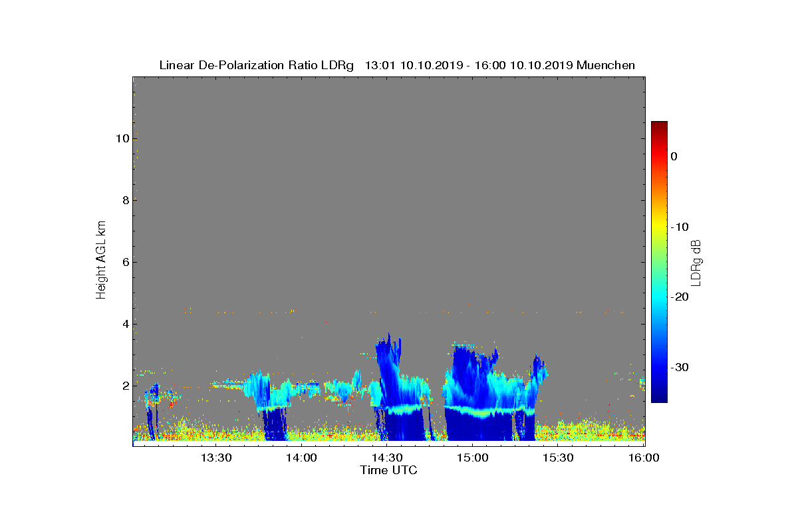The height and width of the screenshot is (532, 798).
Task: Click the height tick label 2
Action: click(124, 386)
